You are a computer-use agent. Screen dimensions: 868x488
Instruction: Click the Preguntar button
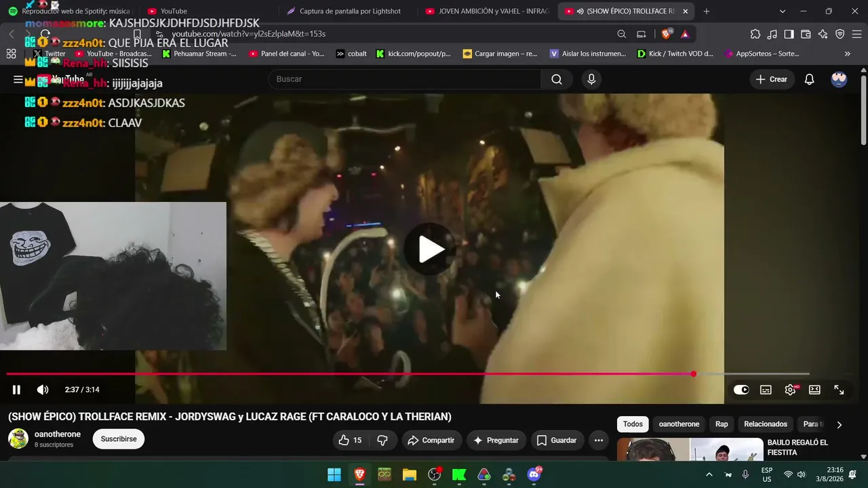click(x=496, y=441)
